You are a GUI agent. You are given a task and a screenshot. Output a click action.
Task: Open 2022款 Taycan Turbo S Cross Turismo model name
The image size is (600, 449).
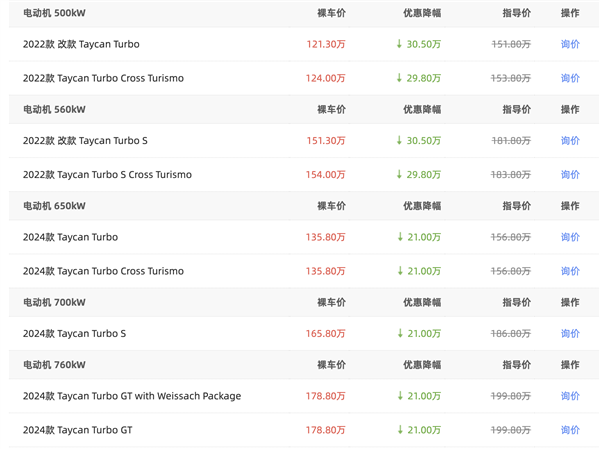(107, 175)
